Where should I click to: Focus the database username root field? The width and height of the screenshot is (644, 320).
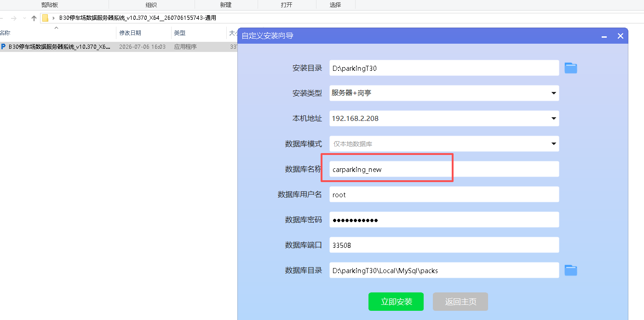click(x=444, y=194)
